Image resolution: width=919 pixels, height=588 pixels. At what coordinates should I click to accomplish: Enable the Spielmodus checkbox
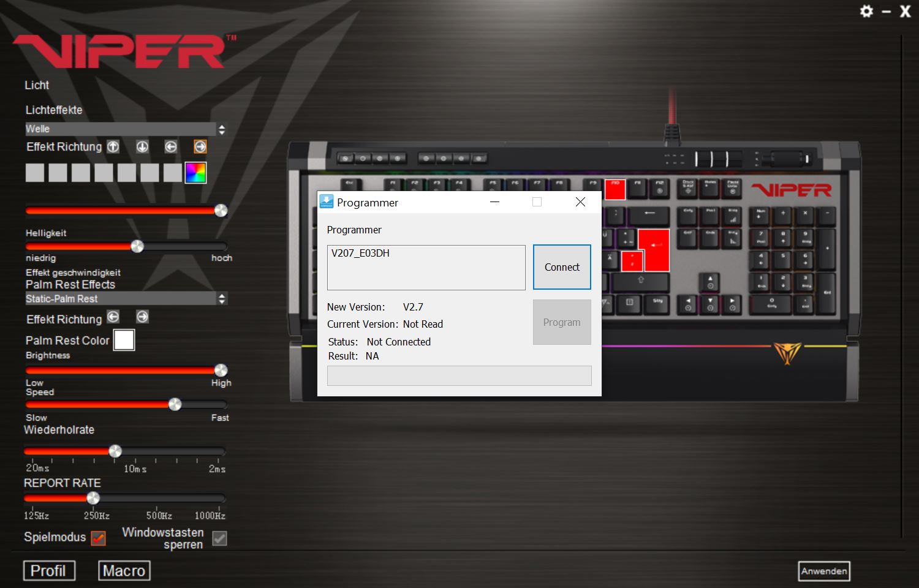coord(98,538)
